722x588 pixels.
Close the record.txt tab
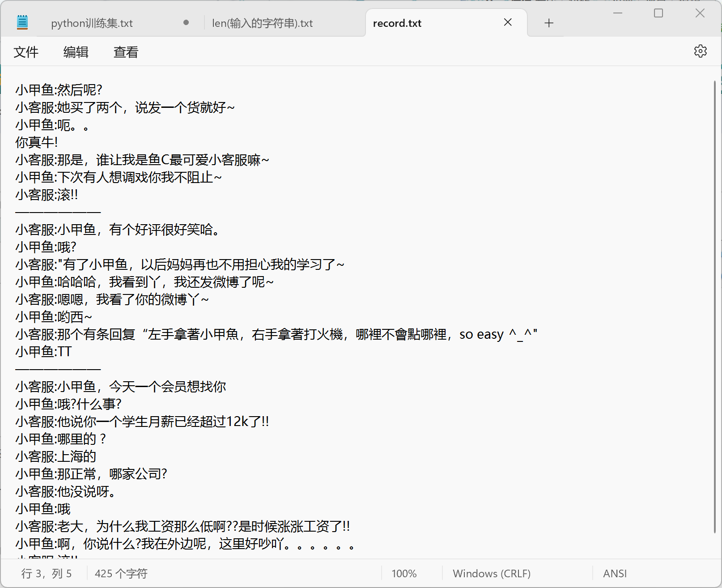pos(508,22)
